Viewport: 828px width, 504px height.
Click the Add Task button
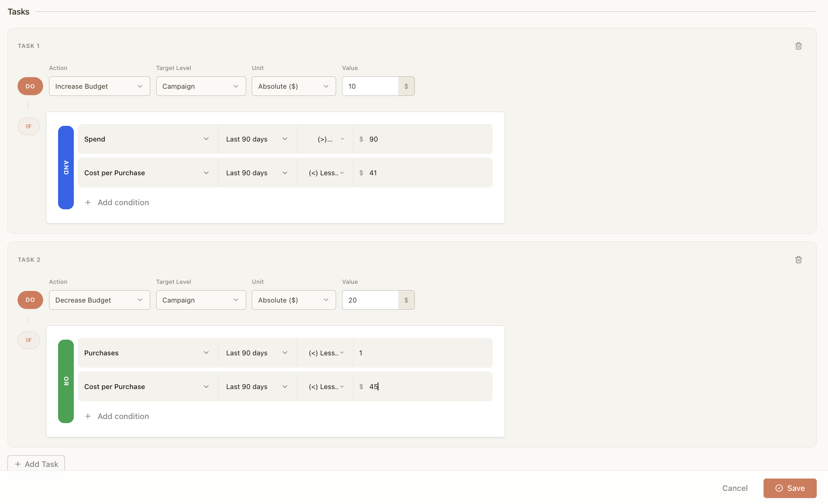[x=36, y=464]
